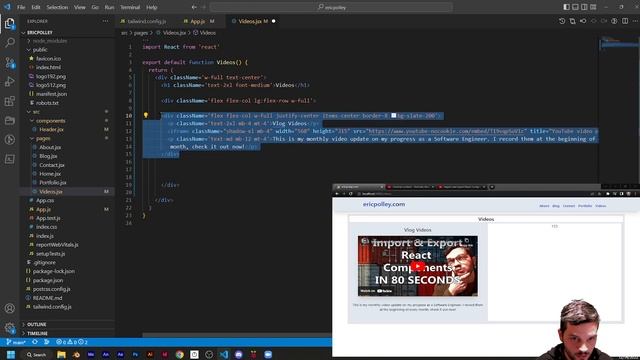Click the About link in browser preview
This screenshot has height=360, width=640.
(x=544, y=206)
